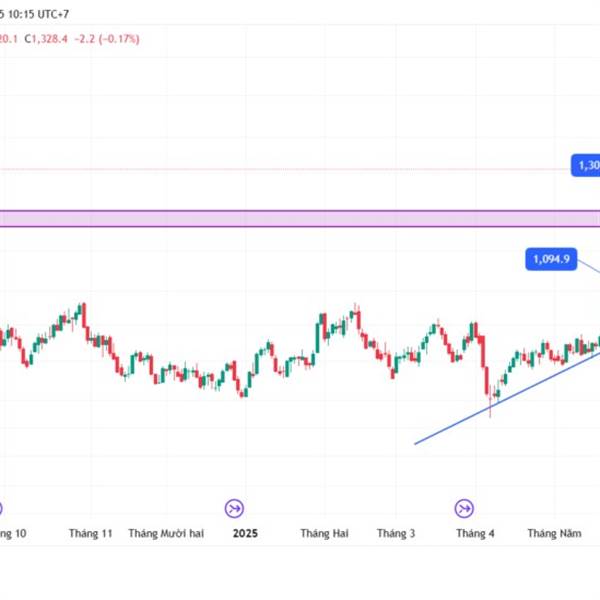
Task: Open the event marker icon near 2025
Action: click(234, 509)
